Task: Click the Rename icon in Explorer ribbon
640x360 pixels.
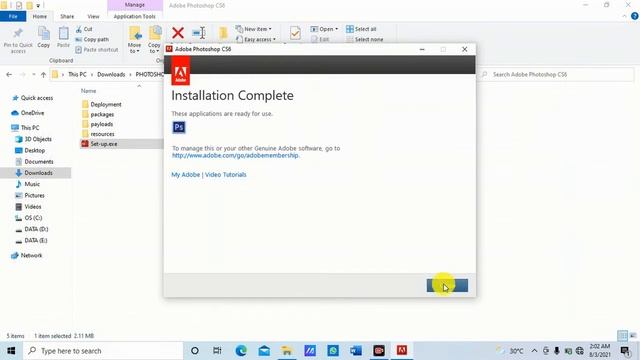Action: coord(199,33)
